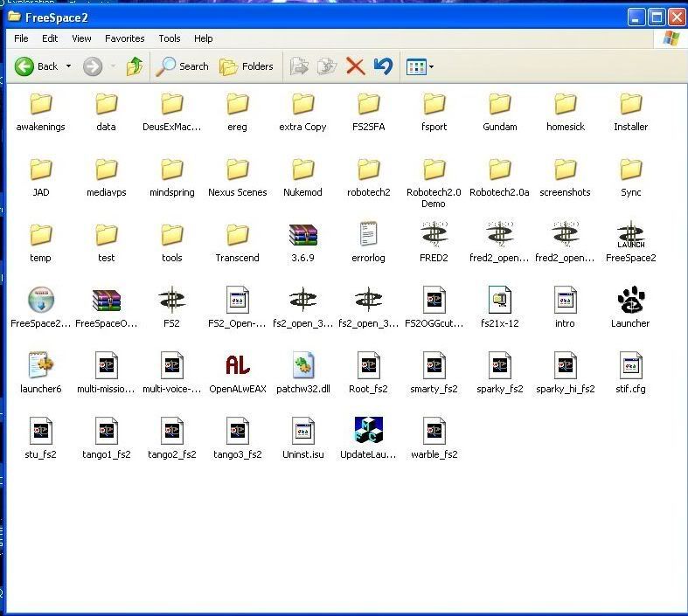
Task: Select the FS2 executable icon
Action: tap(171, 308)
